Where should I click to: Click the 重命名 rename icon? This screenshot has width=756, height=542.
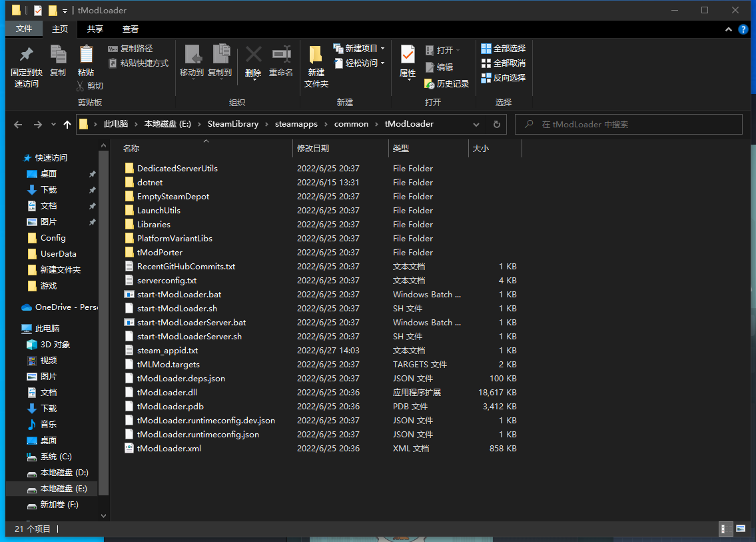pyautogui.click(x=281, y=55)
